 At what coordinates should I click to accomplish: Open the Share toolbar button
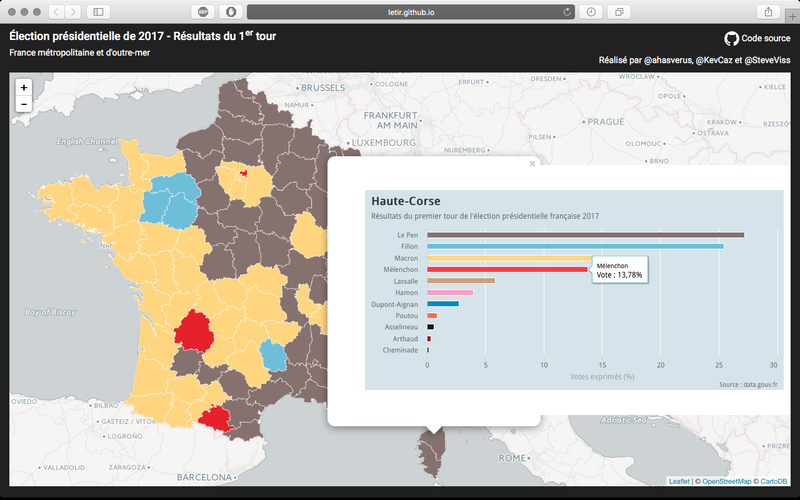coord(768,12)
